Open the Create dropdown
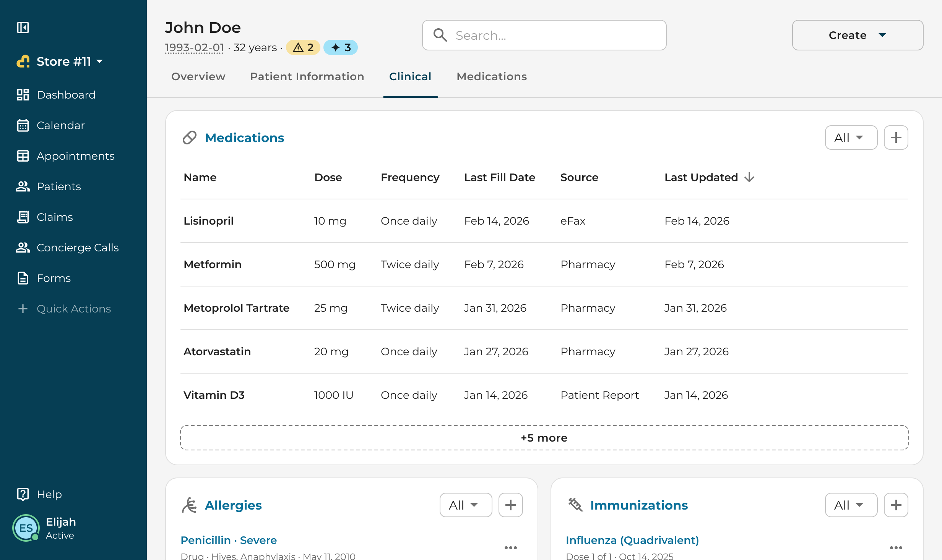 point(858,35)
